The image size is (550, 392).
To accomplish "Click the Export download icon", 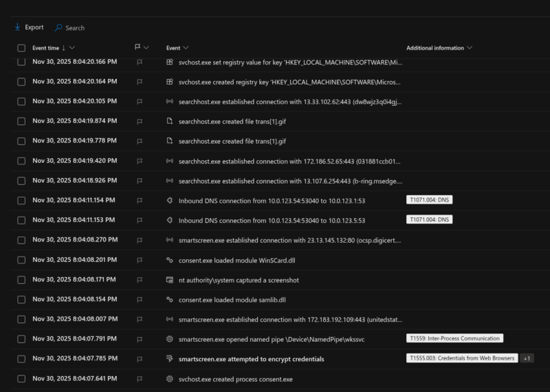I will point(17,28).
